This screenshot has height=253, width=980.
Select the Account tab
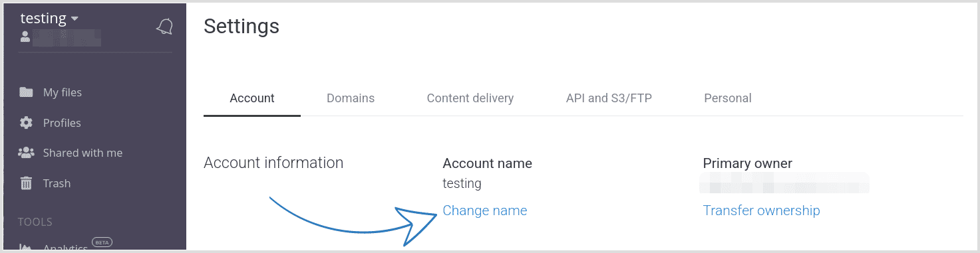point(252,98)
